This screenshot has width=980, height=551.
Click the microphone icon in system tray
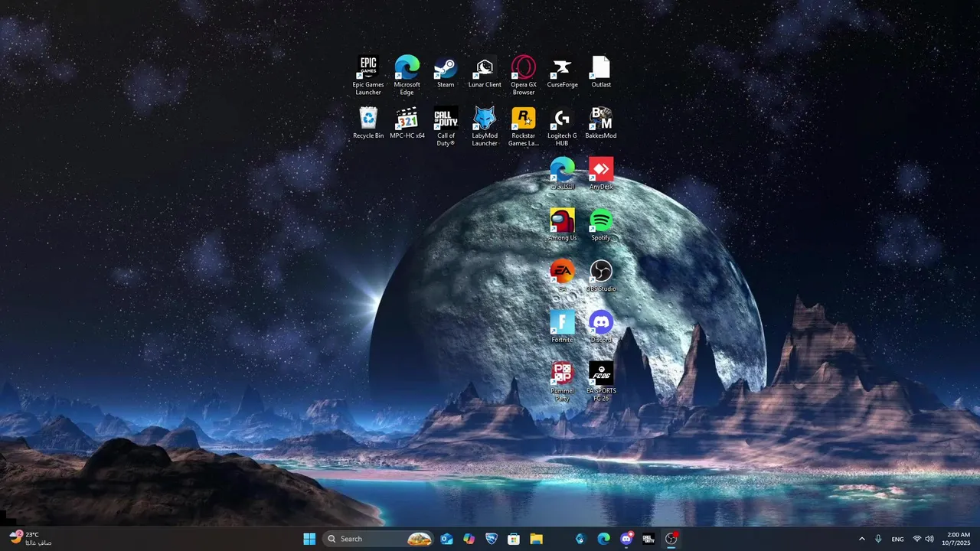pyautogui.click(x=878, y=539)
